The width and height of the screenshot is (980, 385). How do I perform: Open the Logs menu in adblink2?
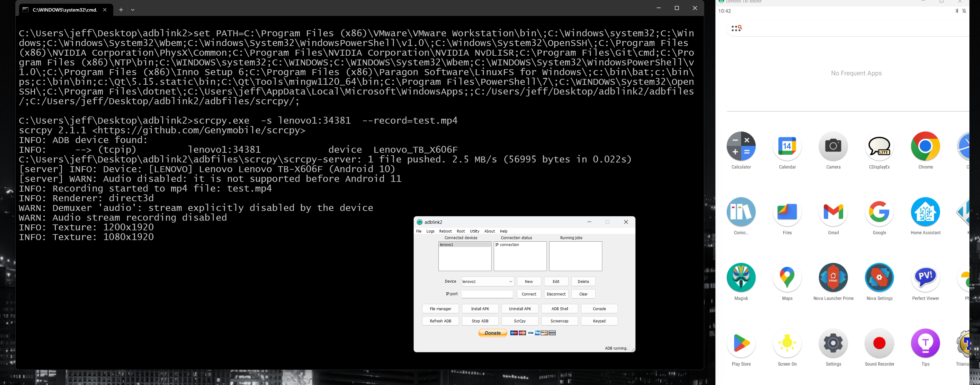tap(430, 231)
